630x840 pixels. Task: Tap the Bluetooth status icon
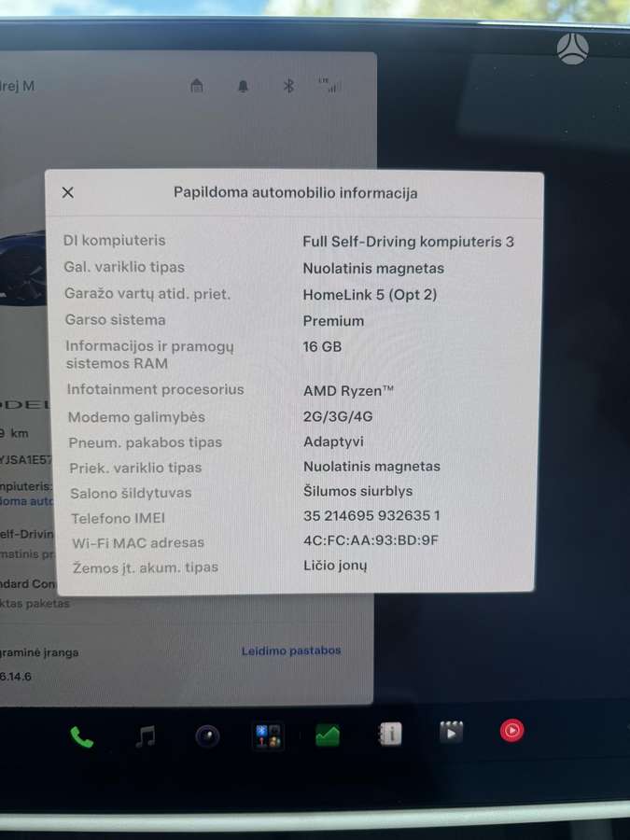point(288,86)
